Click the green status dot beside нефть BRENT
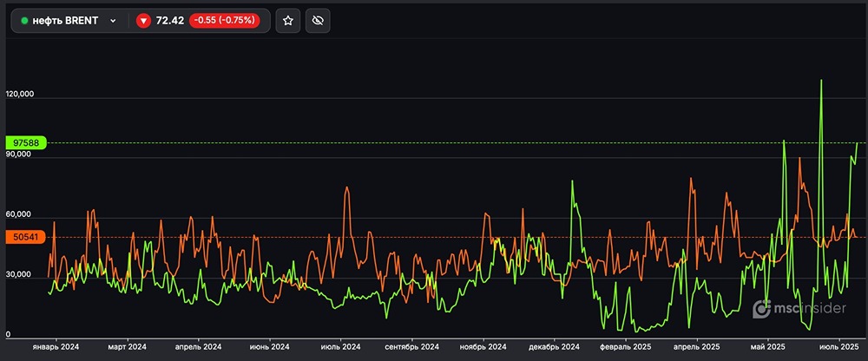This screenshot has width=868, height=361. (24, 21)
